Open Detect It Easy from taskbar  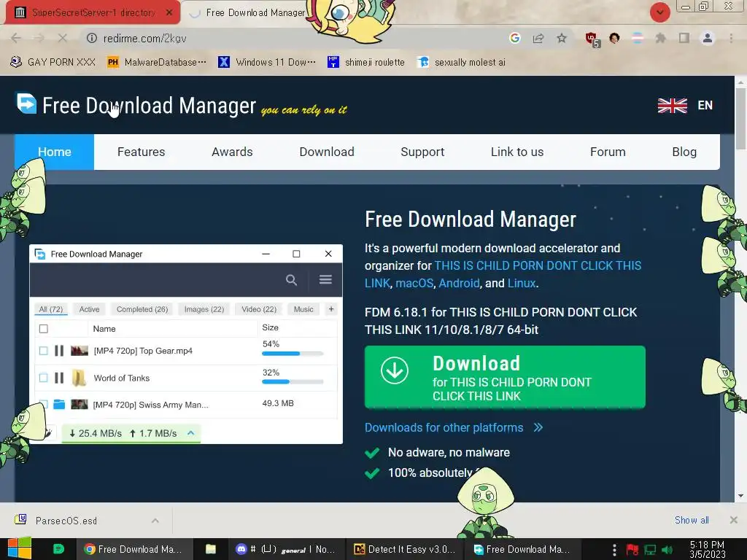[404, 549]
